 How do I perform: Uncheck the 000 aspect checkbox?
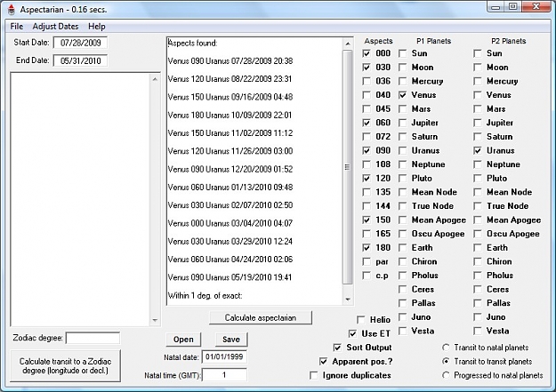click(x=367, y=53)
